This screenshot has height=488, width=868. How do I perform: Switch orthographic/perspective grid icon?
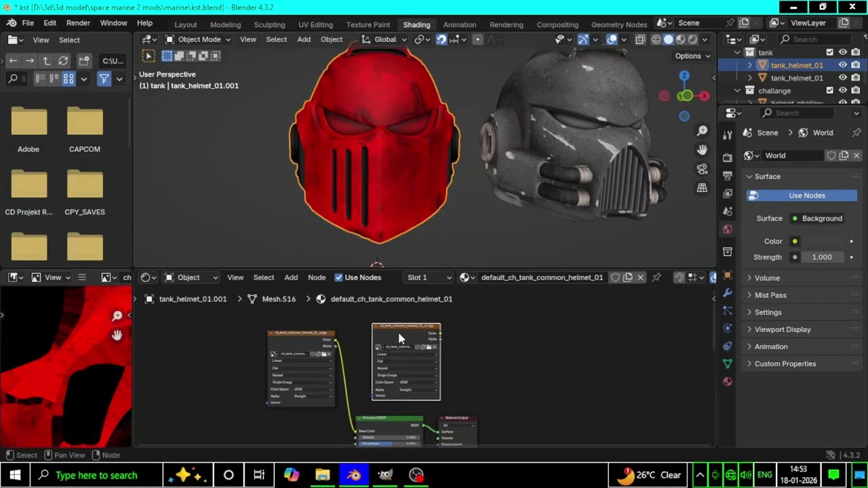coord(702,187)
